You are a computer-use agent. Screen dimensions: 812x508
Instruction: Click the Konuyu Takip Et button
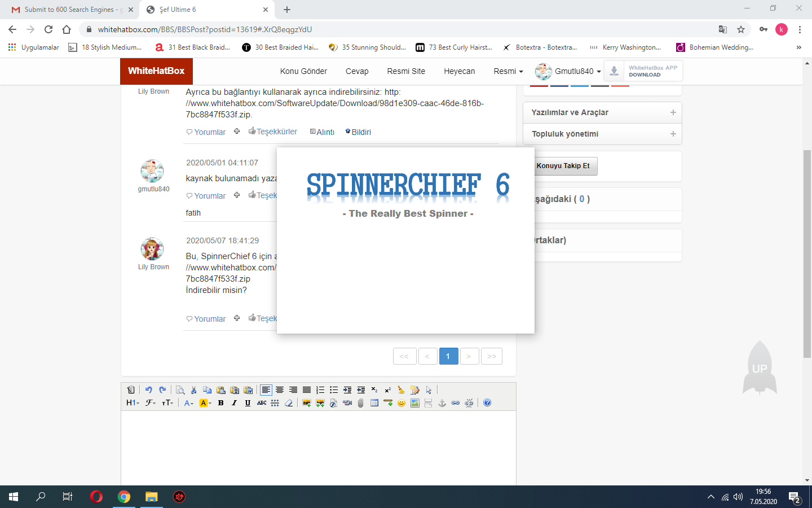[563, 166]
